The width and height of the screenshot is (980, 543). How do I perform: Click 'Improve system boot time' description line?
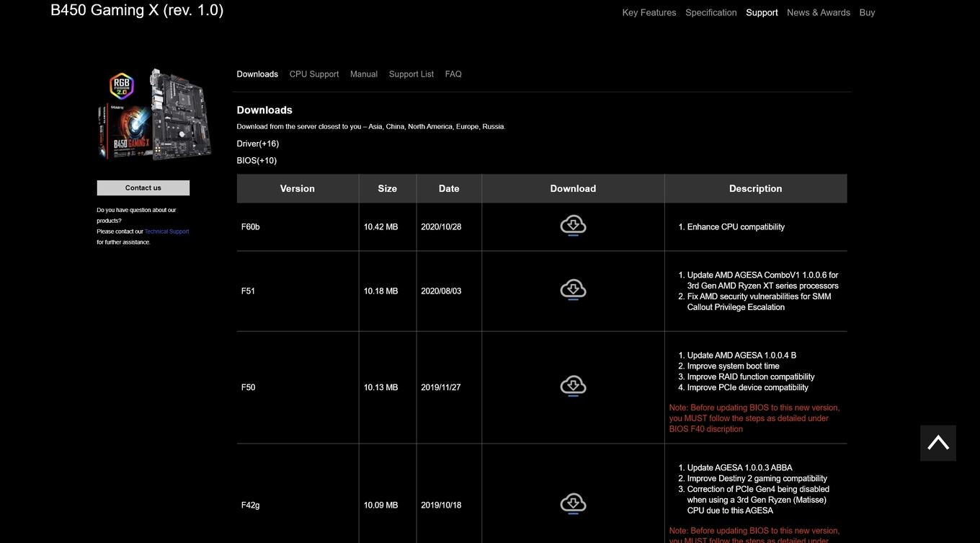click(x=734, y=366)
